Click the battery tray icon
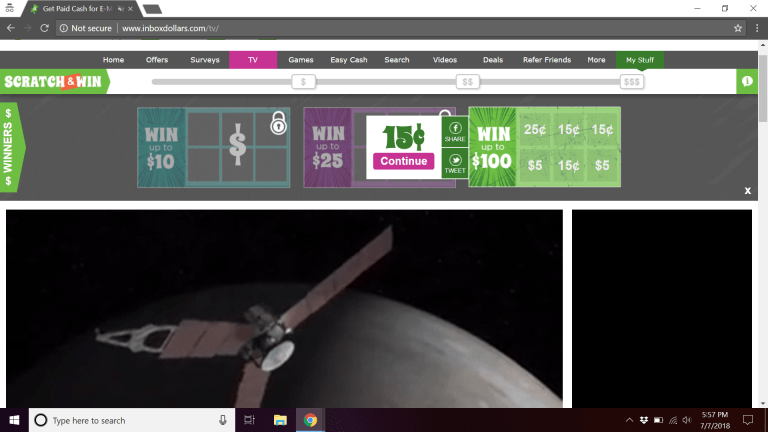Screen dimensions: 768x432 (658, 420)
